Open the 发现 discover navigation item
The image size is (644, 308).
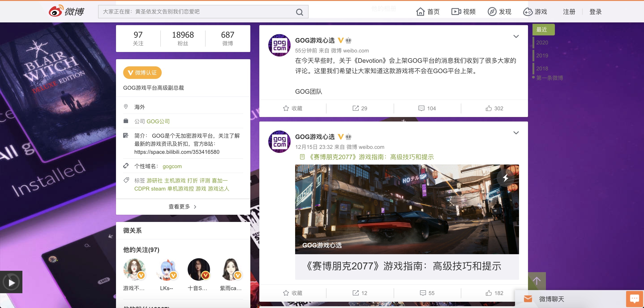point(500,12)
